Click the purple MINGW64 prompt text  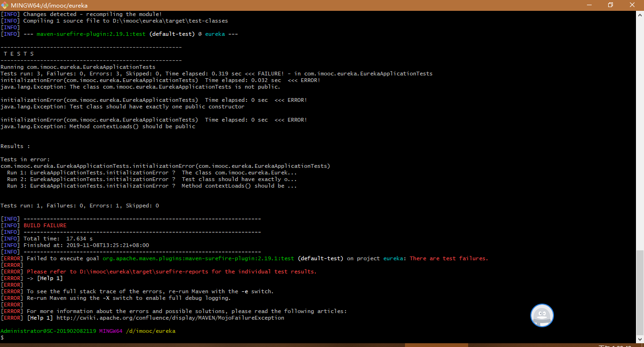[111, 331]
